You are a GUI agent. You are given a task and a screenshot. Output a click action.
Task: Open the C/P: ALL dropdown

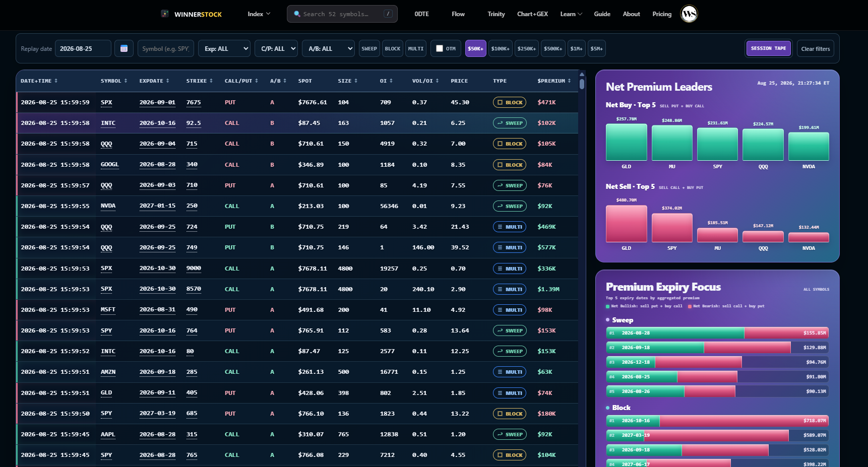pos(276,48)
